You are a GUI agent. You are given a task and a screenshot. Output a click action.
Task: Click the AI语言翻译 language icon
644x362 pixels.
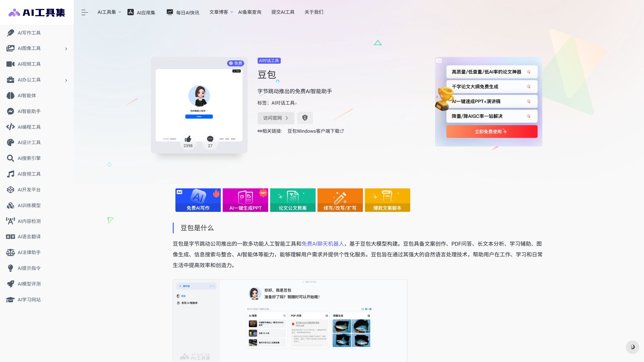(x=10, y=237)
